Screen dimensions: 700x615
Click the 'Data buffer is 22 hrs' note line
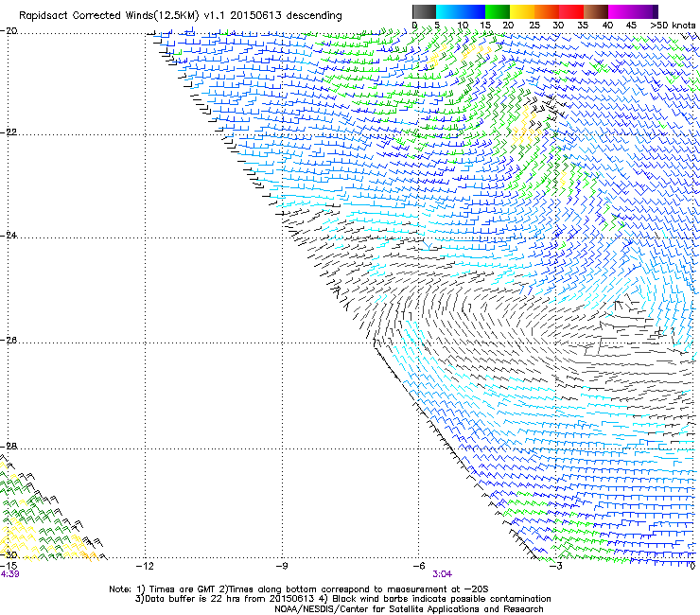[342, 599]
